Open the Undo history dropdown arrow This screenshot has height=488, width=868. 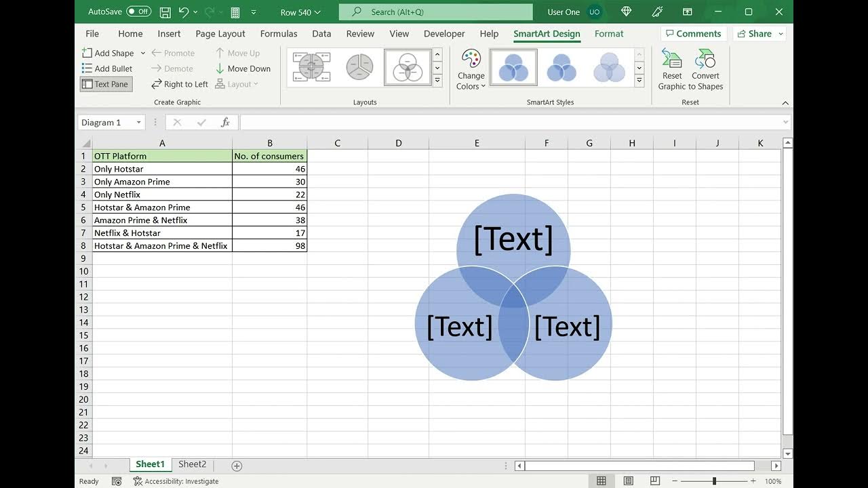(195, 12)
